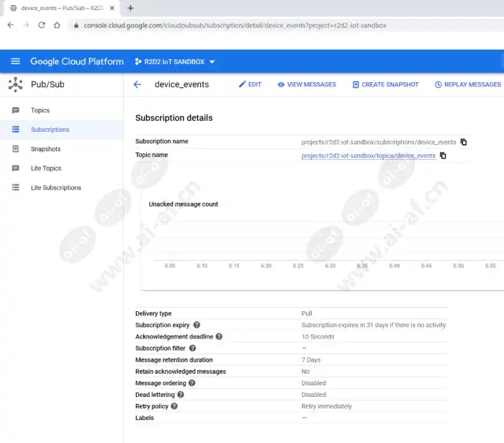Select Subscriptions in the sidebar

point(50,130)
